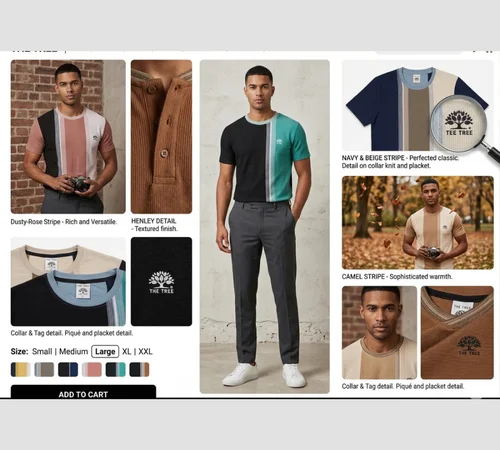Pick the navy and yellow color swatch
Viewport: 500px width, 450px height.
(x=21, y=370)
